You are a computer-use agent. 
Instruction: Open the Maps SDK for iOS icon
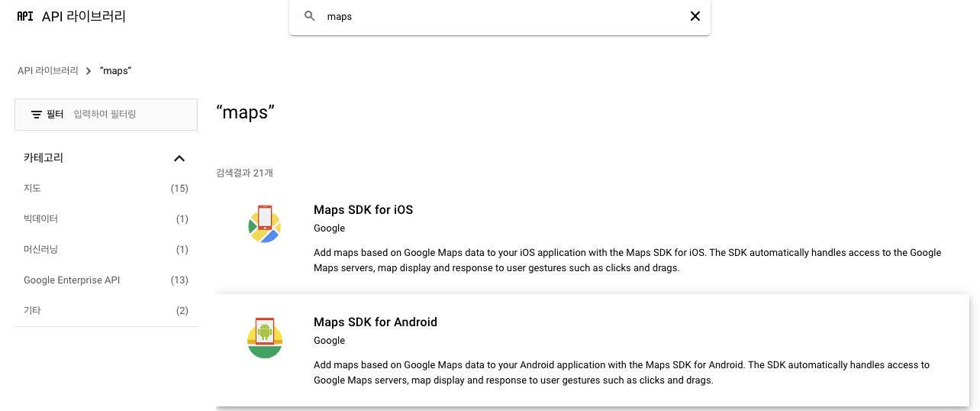pyautogui.click(x=265, y=224)
